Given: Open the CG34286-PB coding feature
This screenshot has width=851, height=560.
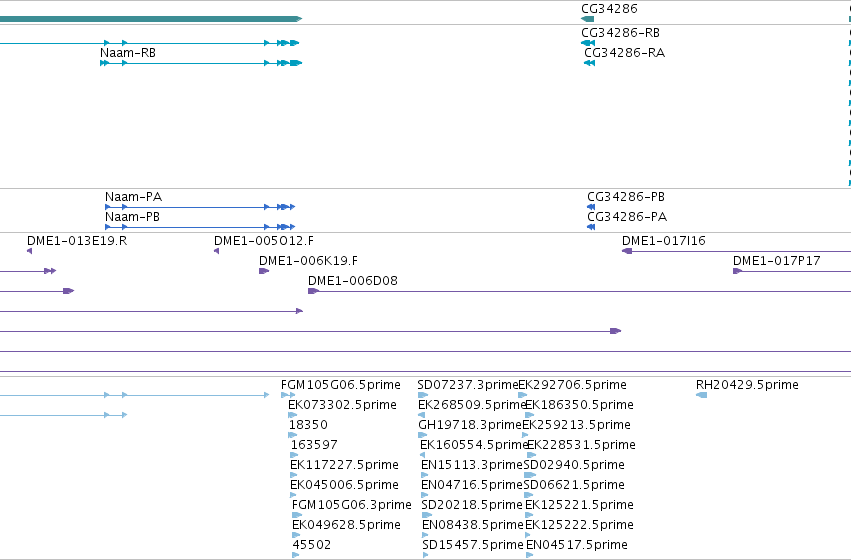Looking at the screenshot, I should click(x=591, y=207).
